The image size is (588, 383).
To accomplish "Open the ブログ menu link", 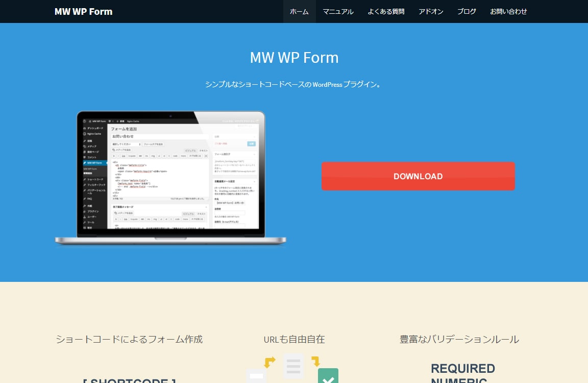I will (467, 11).
